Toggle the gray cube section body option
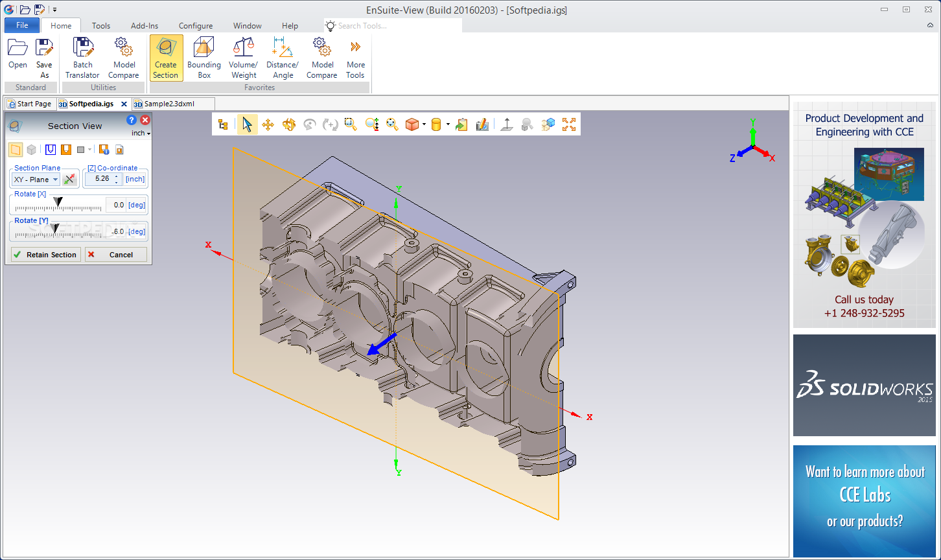 31,150
